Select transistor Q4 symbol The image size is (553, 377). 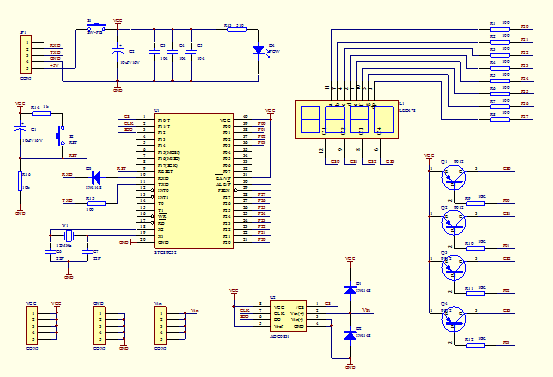point(454,319)
